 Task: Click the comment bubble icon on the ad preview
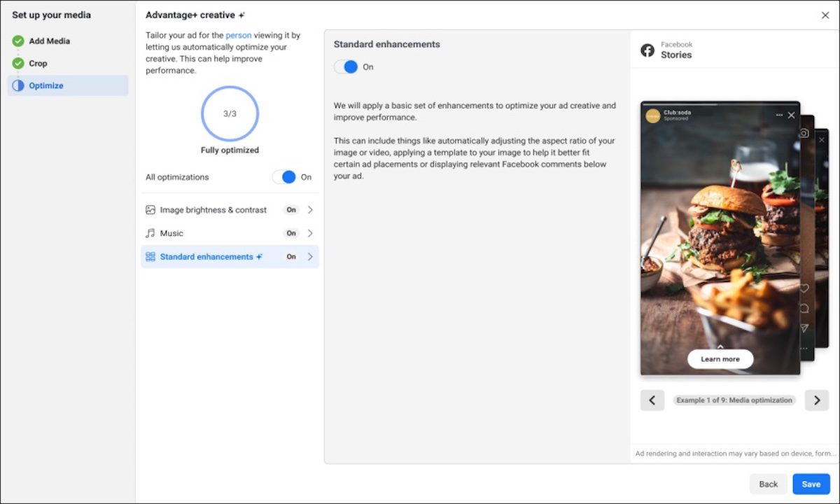804,307
